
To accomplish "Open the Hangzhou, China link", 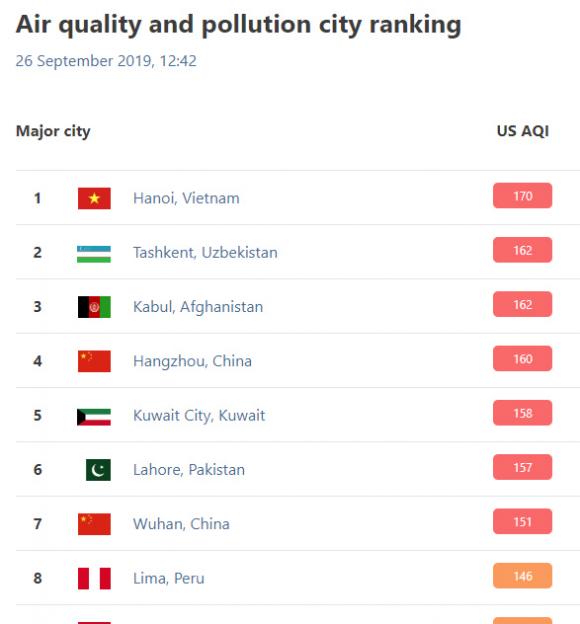I will [x=192, y=361].
